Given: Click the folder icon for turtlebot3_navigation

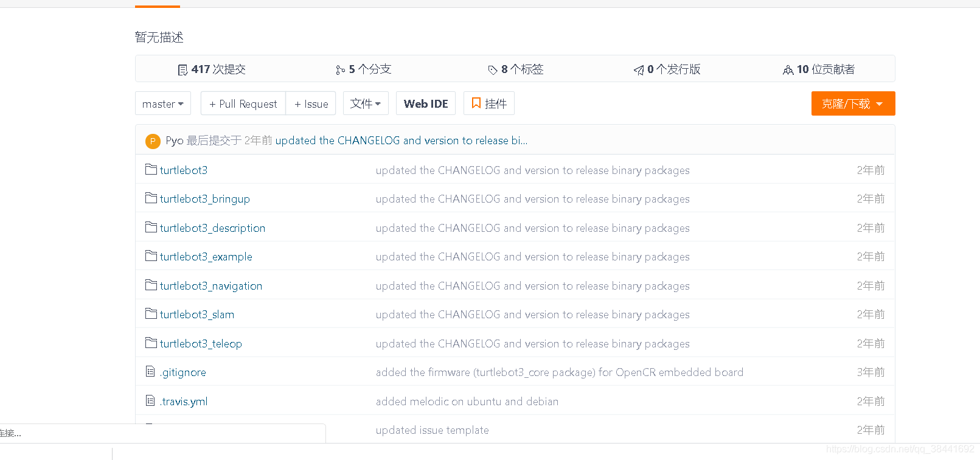Looking at the screenshot, I should point(151,285).
